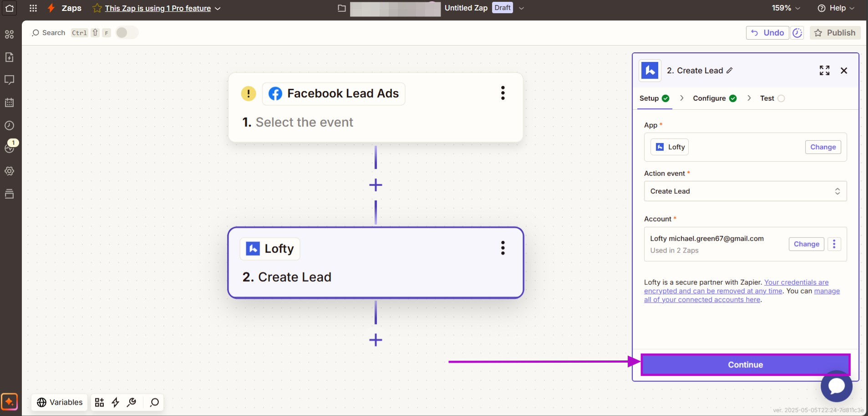Toggle the switch next to Search
868x416 pixels.
(x=127, y=33)
